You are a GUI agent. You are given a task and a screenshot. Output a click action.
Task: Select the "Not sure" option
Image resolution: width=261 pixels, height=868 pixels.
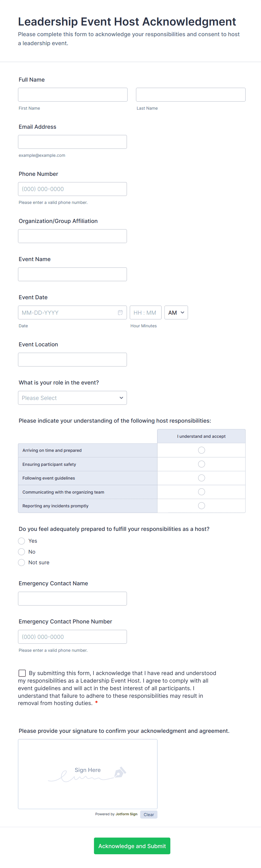click(x=21, y=562)
